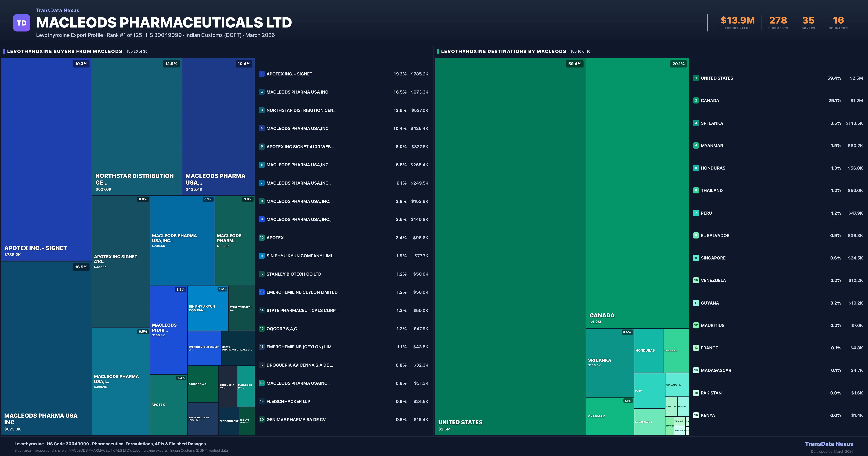Image resolution: width=868 pixels, height=456 pixels.
Task: Click rank 20 badge beside GENIMVE PHARMA
Action: (261, 420)
